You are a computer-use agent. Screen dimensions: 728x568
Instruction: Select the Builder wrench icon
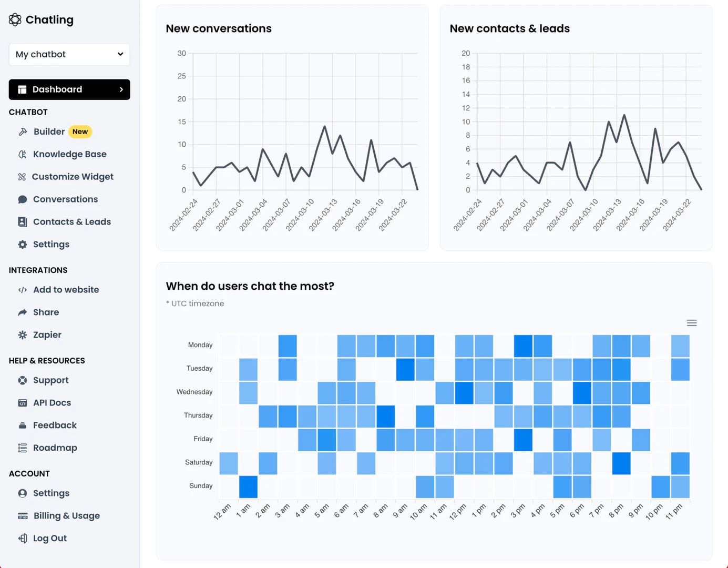23,131
